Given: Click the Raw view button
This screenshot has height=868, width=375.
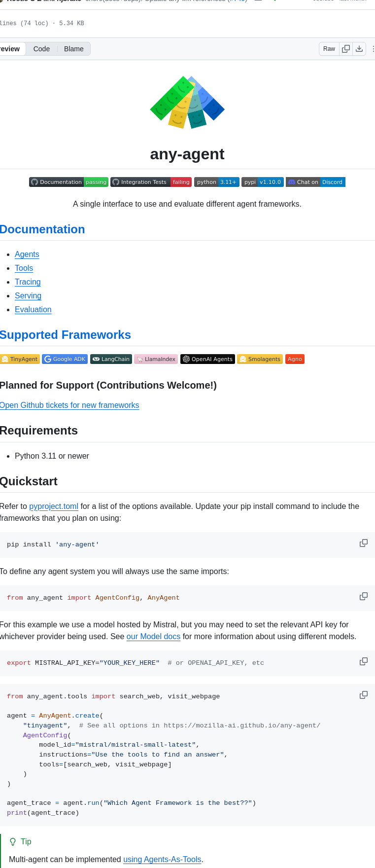Looking at the screenshot, I should [x=329, y=48].
